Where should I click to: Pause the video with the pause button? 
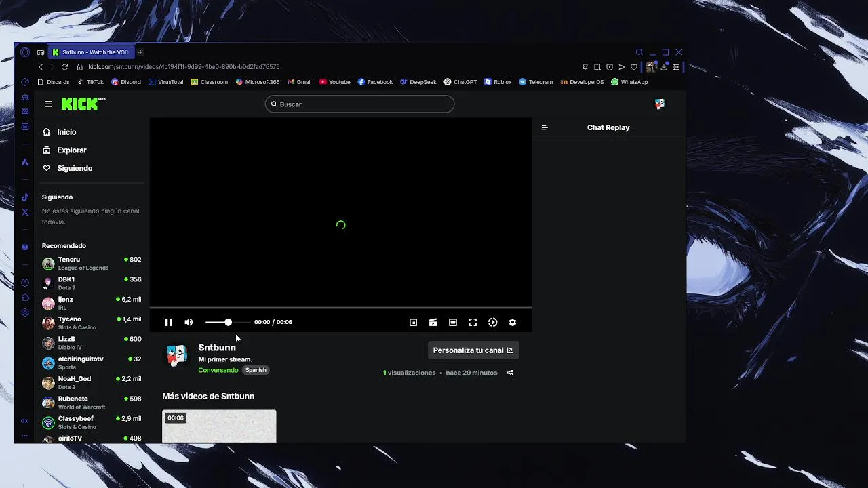click(168, 322)
